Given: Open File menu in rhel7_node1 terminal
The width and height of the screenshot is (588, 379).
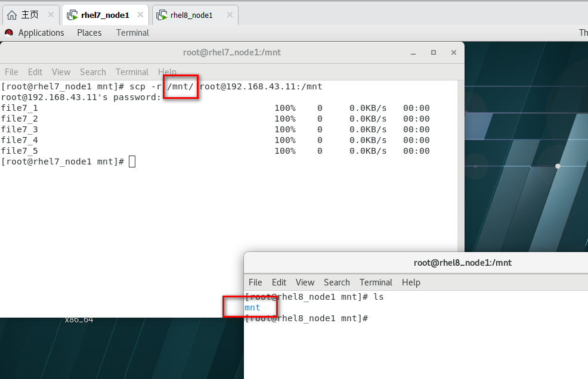Looking at the screenshot, I should click(x=11, y=72).
